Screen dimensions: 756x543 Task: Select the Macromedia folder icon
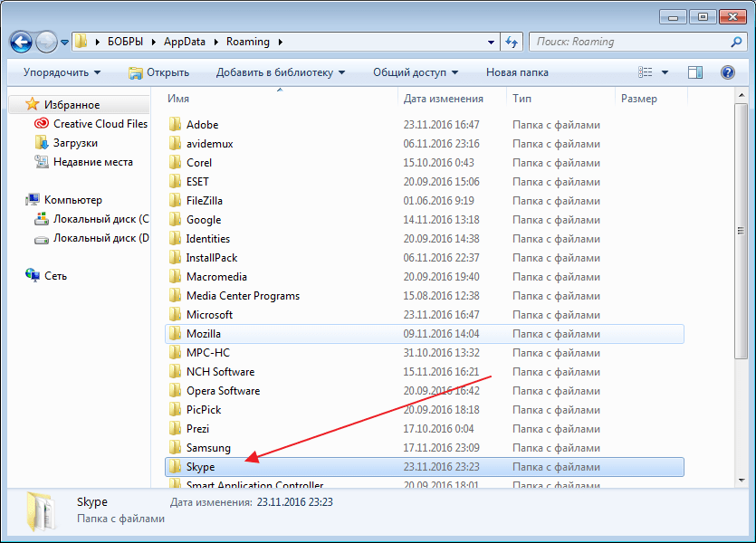tap(175, 277)
